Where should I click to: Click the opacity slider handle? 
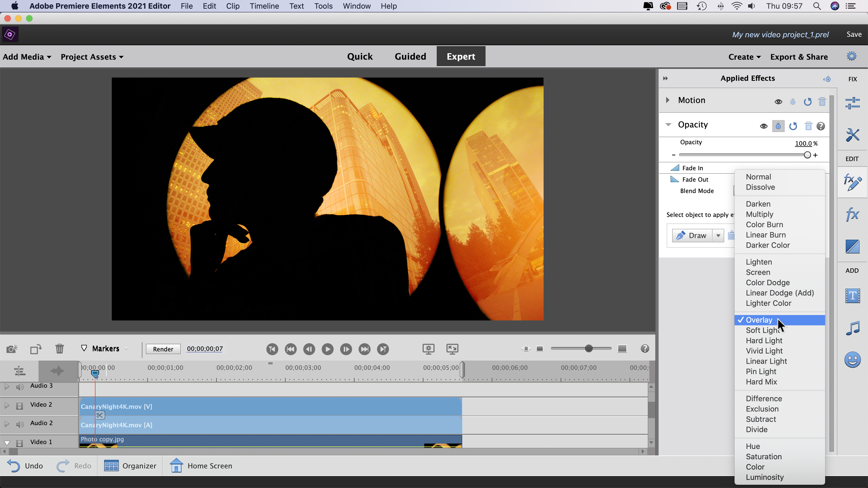coord(807,155)
